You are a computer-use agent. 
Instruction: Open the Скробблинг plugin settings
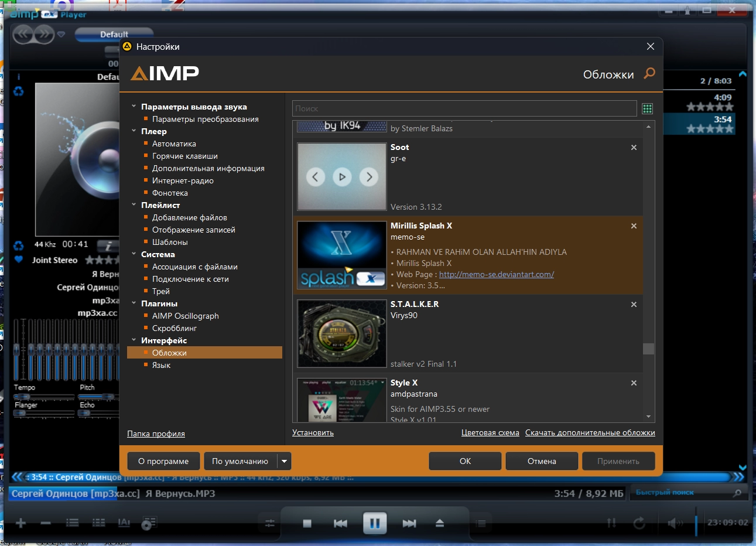(x=175, y=328)
